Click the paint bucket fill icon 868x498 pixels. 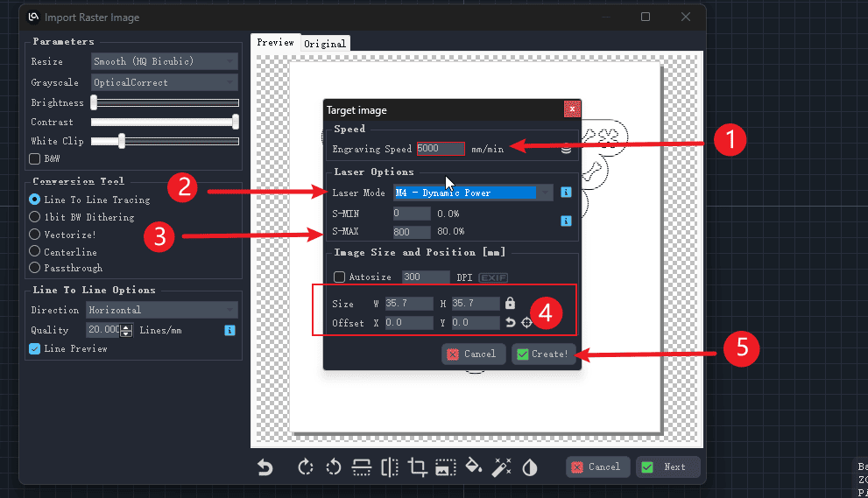click(x=474, y=467)
